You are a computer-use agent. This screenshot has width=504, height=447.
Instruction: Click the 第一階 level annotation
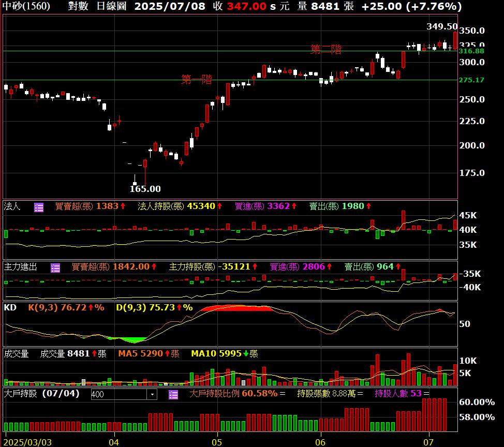tap(197, 79)
